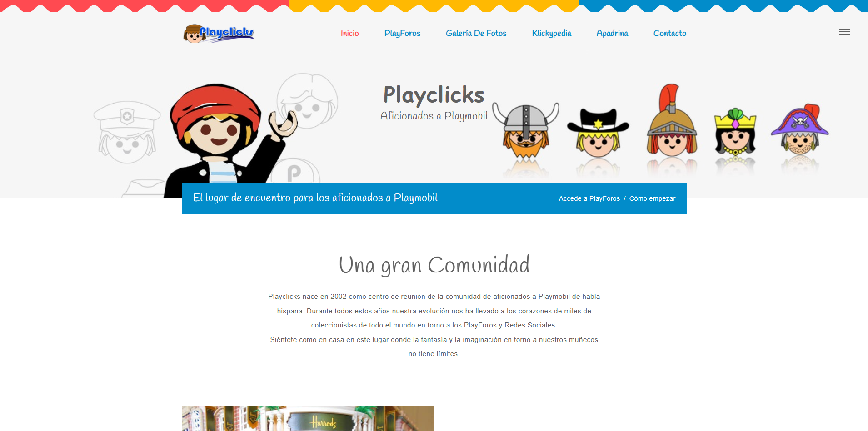The width and height of the screenshot is (868, 431).
Task: Click the sheriff cowboy hat character face
Action: click(598, 133)
